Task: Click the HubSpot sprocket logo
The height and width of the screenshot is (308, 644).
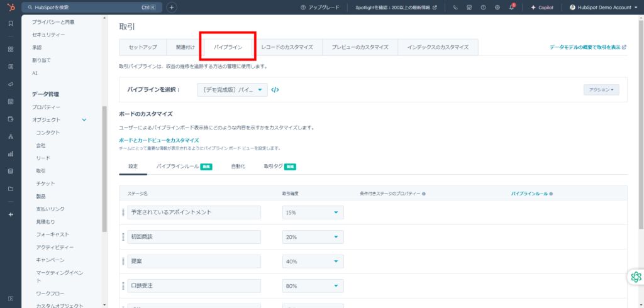Action: coord(11,7)
